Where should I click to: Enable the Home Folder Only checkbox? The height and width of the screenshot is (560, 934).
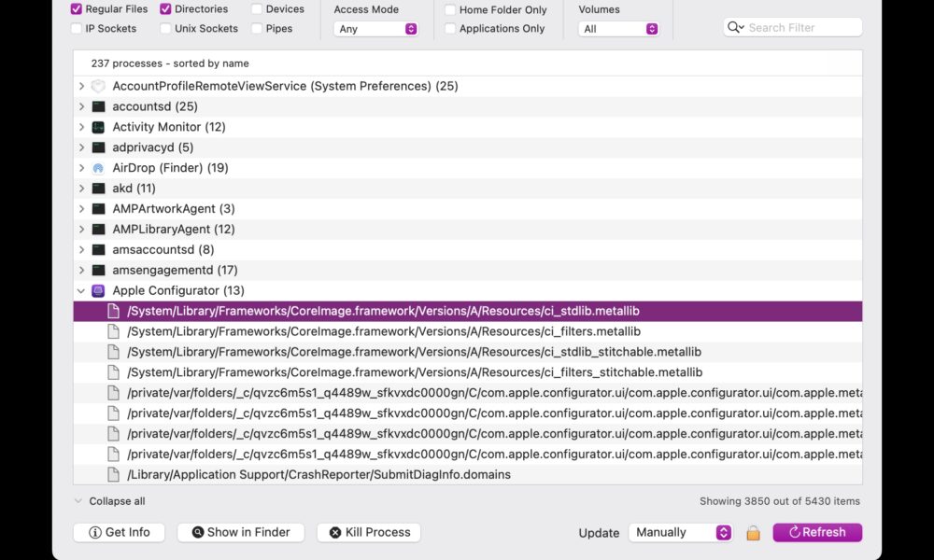coord(450,9)
